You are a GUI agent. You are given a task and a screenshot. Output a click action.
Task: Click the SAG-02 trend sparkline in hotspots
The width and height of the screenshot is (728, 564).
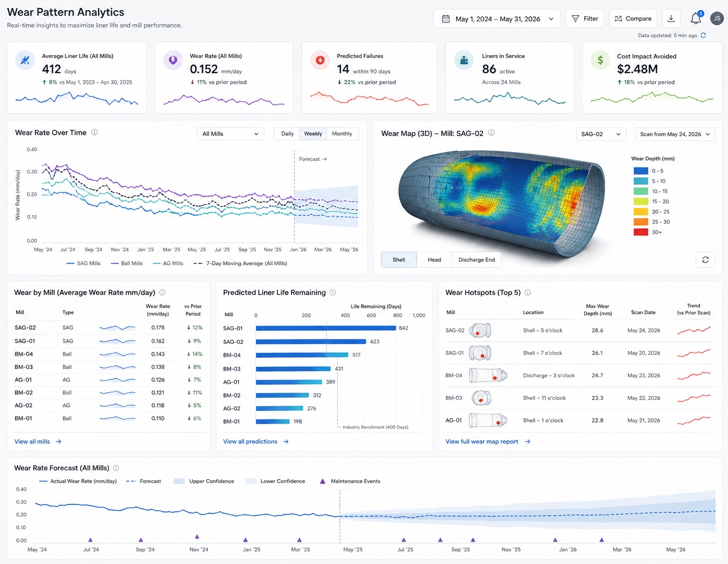point(694,330)
